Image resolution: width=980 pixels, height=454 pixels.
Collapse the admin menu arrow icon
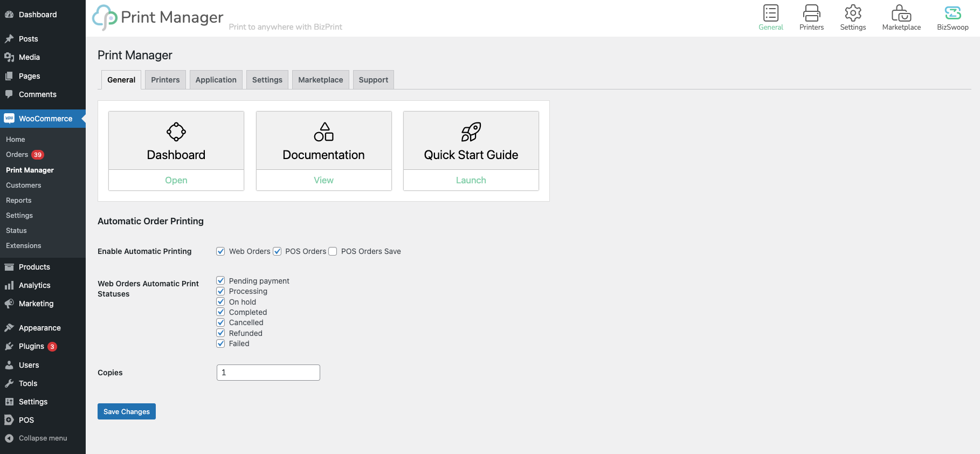9,438
